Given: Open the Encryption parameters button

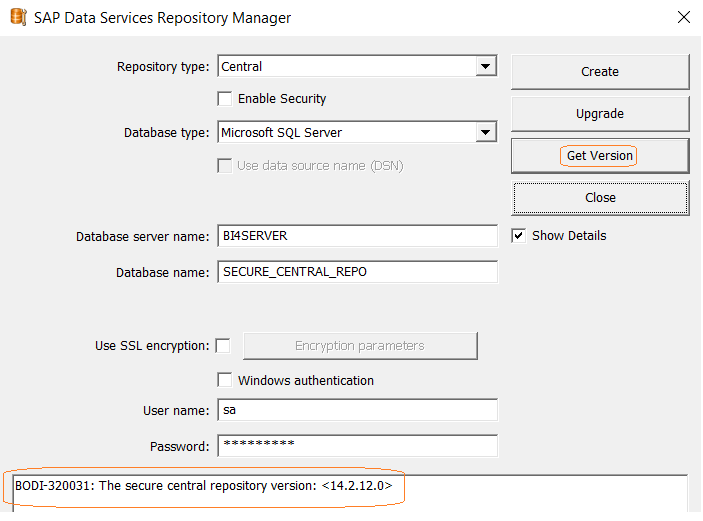Looking at the screenshot, I should 360,346.
